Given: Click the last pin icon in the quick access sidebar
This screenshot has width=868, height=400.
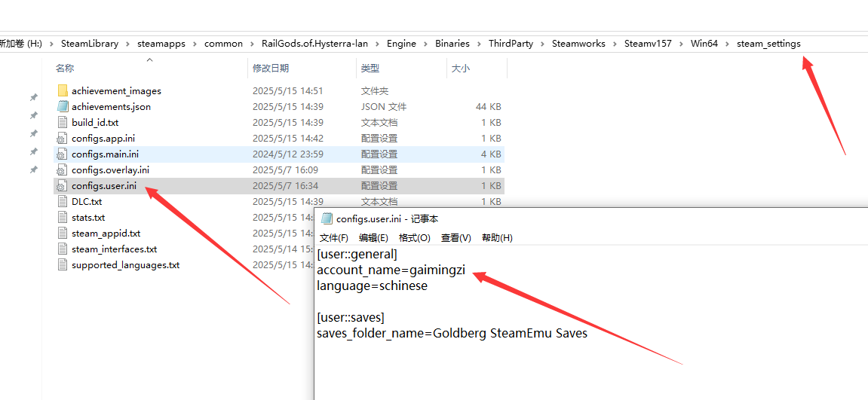Looking at the screenshot, I should pos(33,169).
